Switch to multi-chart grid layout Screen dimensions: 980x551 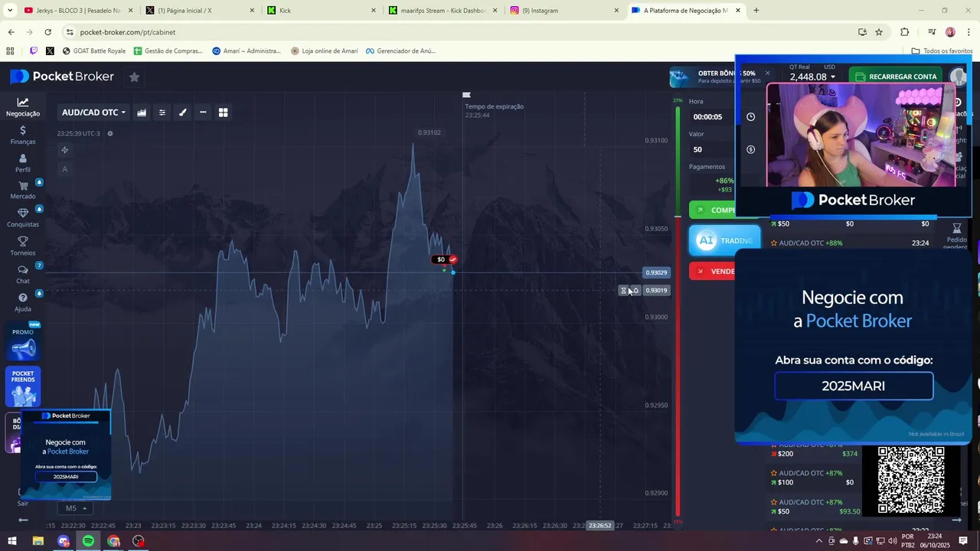point(224,112)
